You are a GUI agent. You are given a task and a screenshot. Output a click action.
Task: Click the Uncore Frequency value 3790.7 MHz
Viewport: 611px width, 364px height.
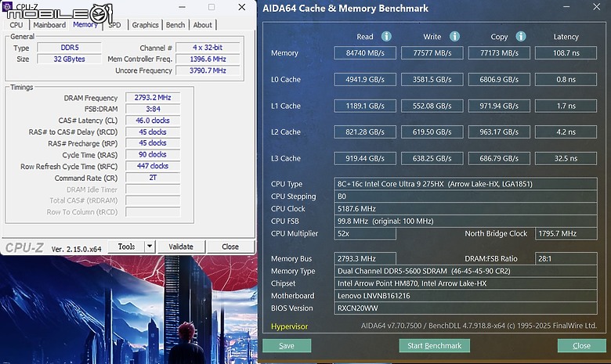[x=208, y=70]
